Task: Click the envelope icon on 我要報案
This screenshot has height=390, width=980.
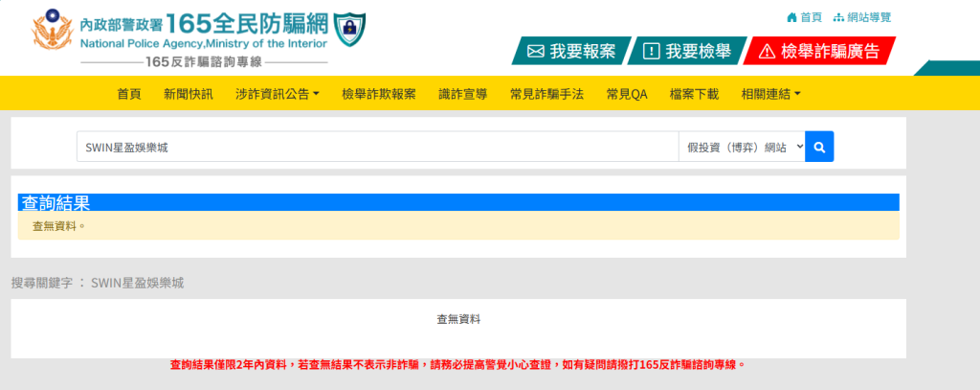Action: pyautogui.click(x=536, y=51)
